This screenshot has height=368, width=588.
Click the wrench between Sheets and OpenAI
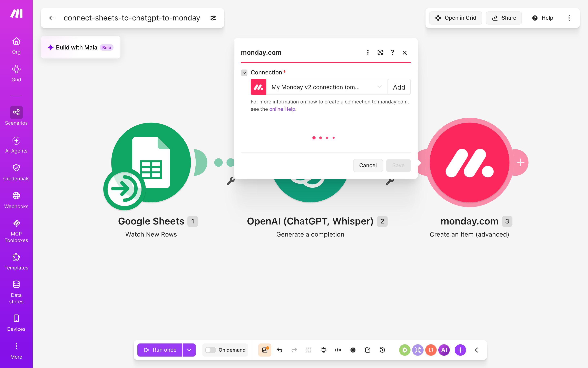pyautogui.click(x=231, y=181)
